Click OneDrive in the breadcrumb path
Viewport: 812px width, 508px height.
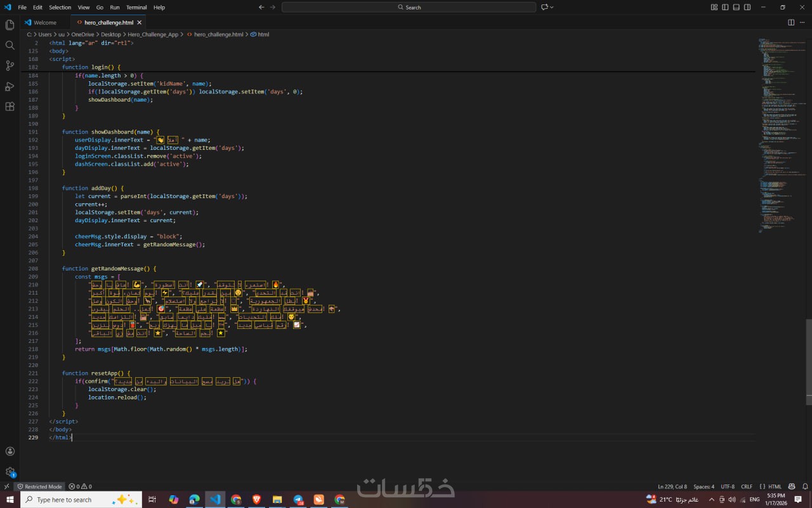[x=82, y=34]
